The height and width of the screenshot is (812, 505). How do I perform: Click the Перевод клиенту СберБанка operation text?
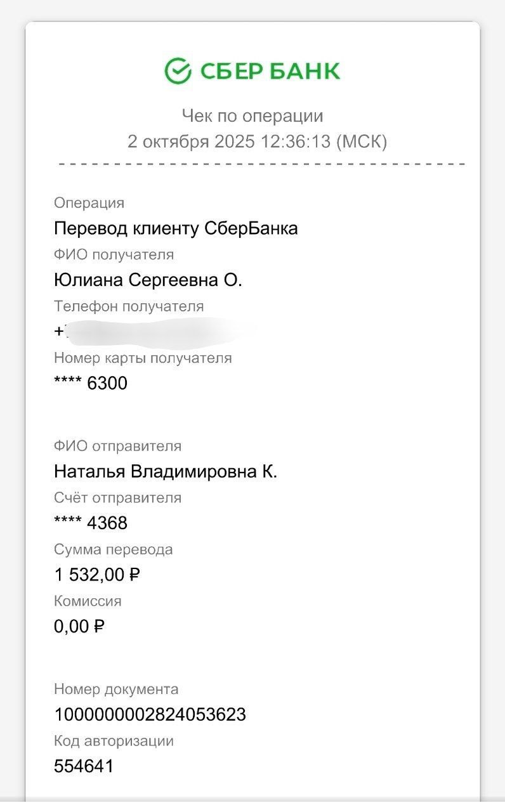176,228
